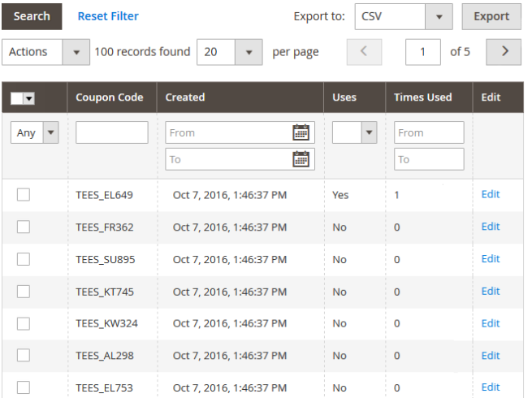
Task: Open the Uses filter dropdown
Action: tap(355, 132)
